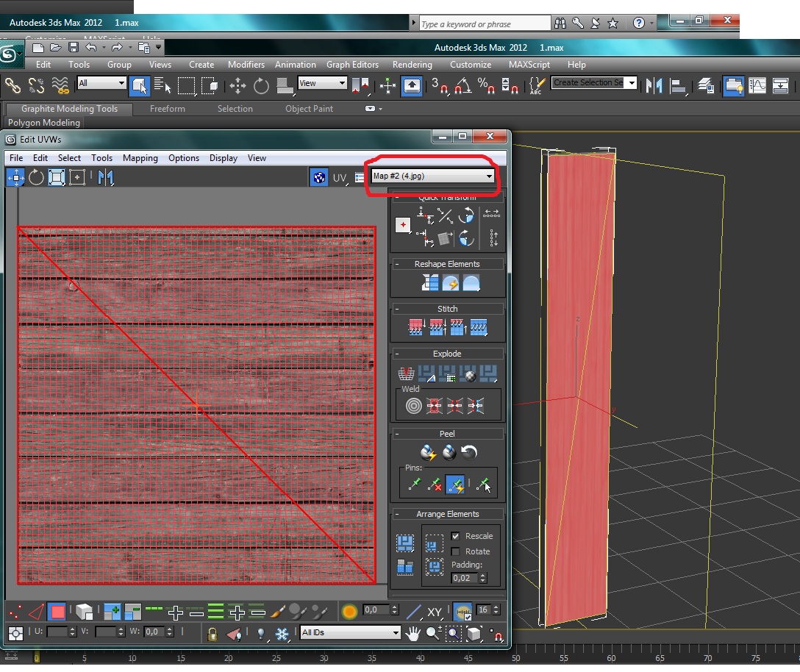Select the Rotate tool in Edit UVWs toolbar
The image size is (800, 672).
36,177
